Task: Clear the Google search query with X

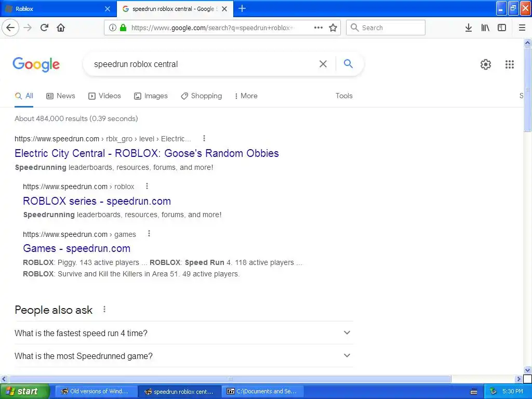Action: click(323, 64)
